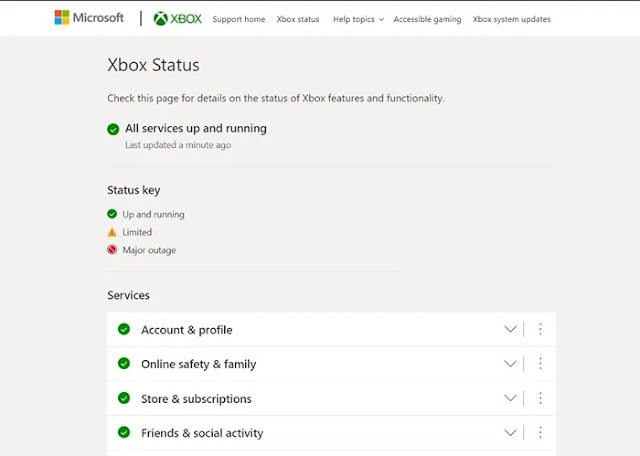Click the Friends & social activity label
Viewport: 640px width, 456px height.
(x=202, y=433)
